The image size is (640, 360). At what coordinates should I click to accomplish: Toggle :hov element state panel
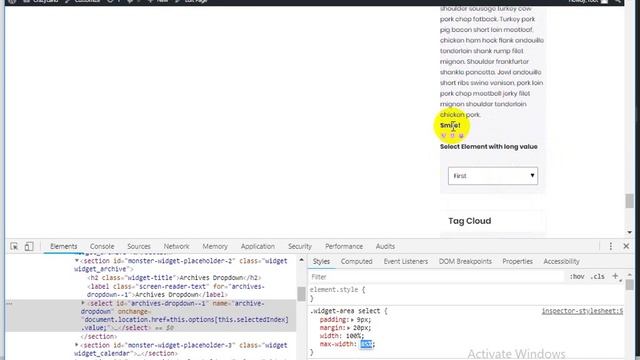(577, 277)
